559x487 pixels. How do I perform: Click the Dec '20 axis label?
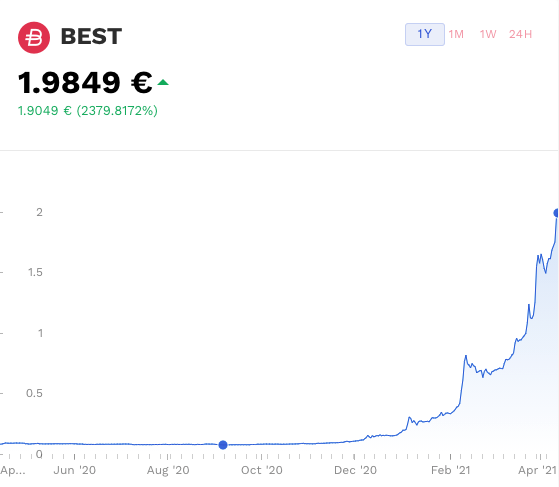click(x=355, y=470)
